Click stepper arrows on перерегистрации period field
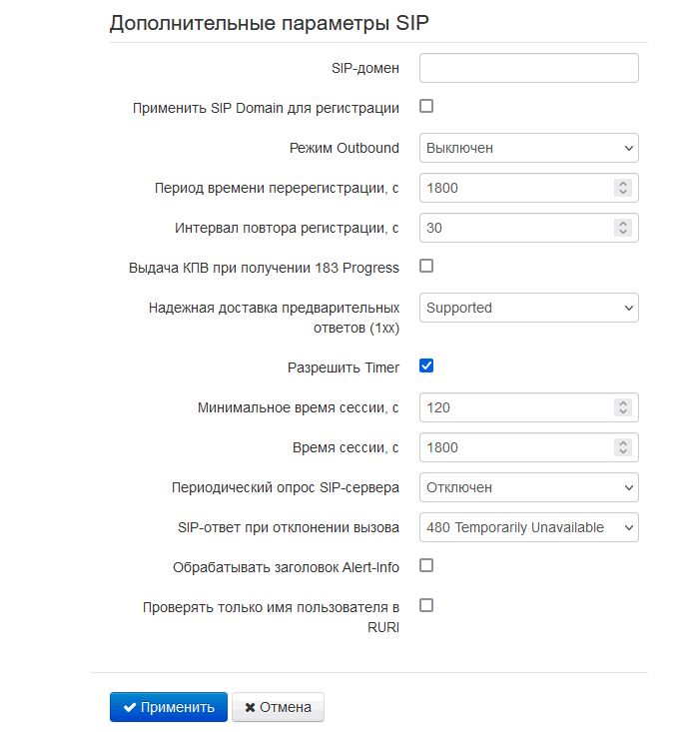This screenshot has height=732, width=700. (x=623, y=188)
